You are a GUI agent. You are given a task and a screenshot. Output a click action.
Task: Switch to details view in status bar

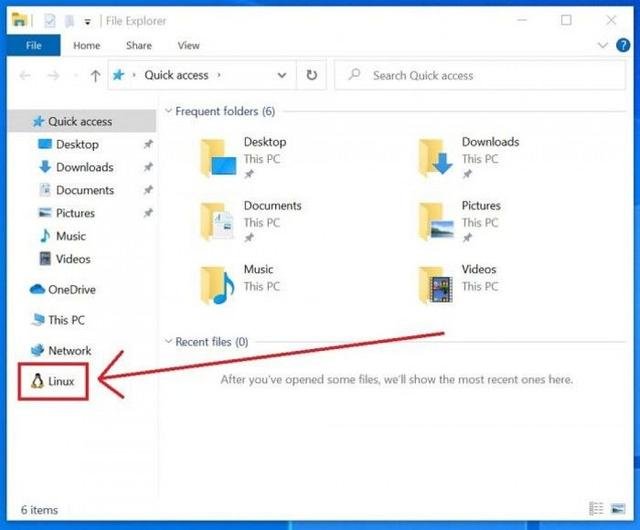tap(597, 509)
